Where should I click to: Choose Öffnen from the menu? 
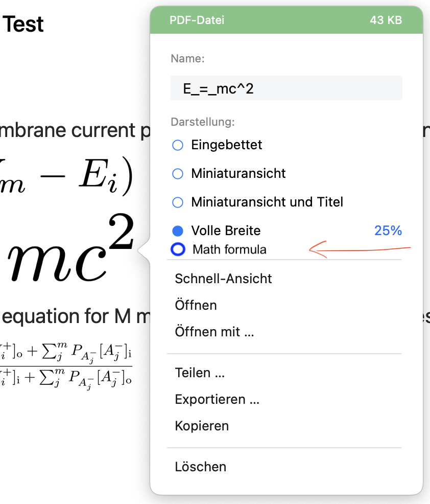coord(196,305)
